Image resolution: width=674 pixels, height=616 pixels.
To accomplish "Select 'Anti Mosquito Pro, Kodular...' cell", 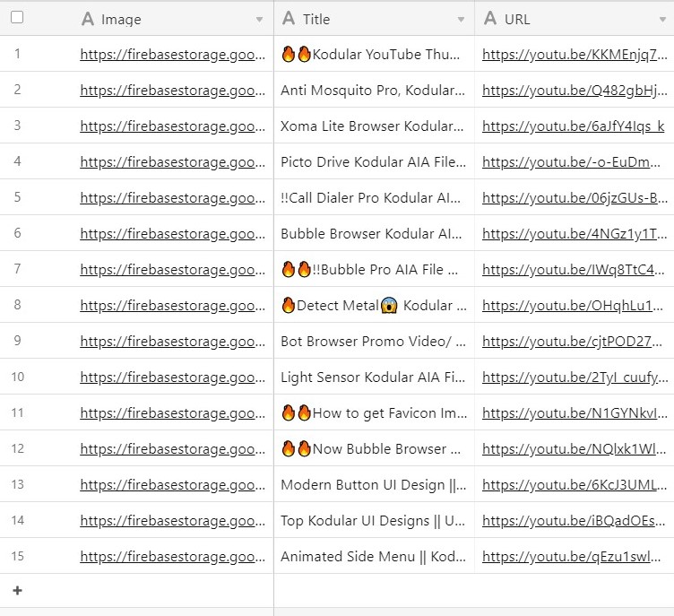I will click(375, 90).
